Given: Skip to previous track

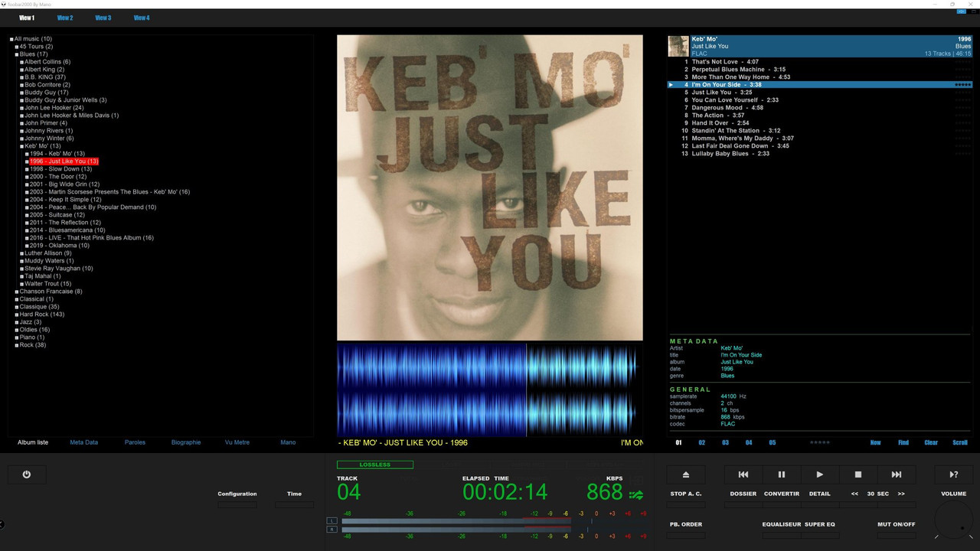Looking at the screenshot, I should point(743,474).
